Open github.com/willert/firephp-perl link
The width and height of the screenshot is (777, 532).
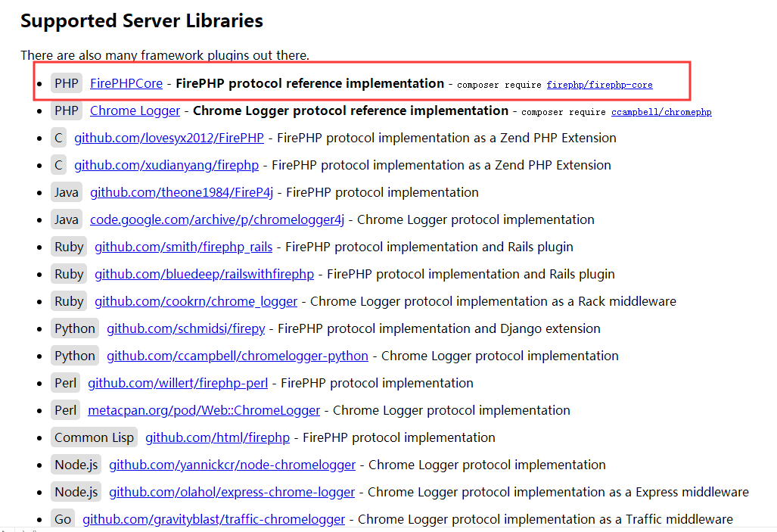(x=178, y=383)
